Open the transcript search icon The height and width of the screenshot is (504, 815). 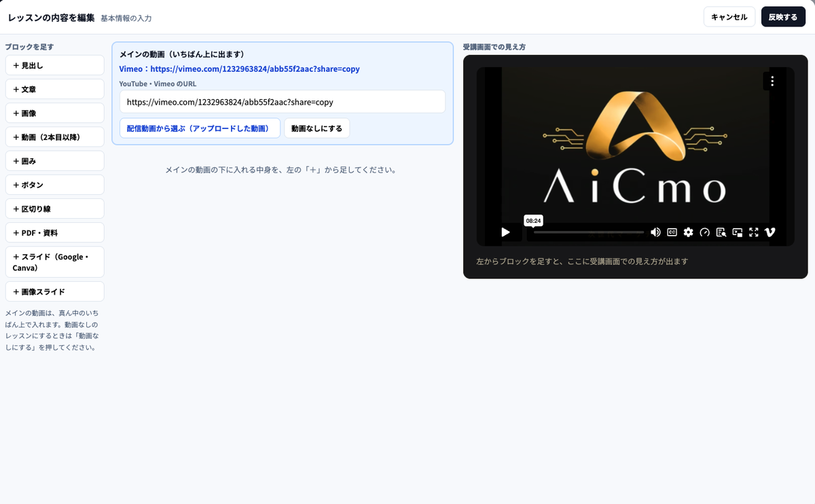pyautogui.click(x=721, y=232)
